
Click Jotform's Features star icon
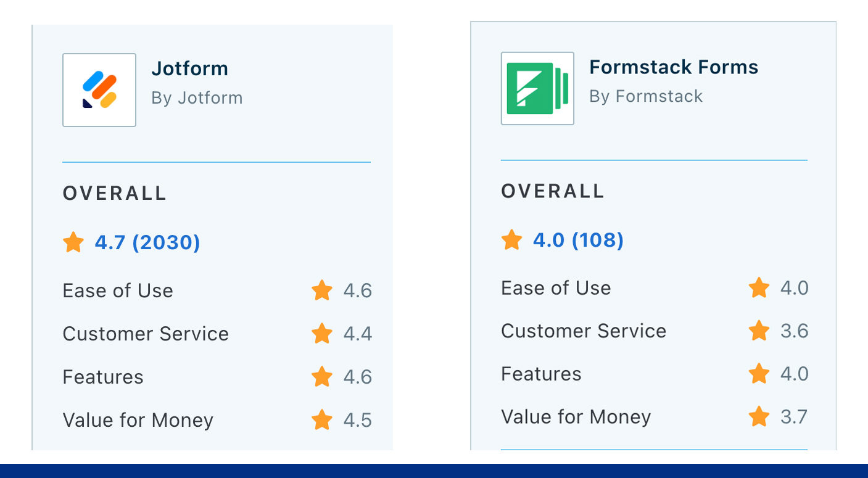(x=322, y=377)
